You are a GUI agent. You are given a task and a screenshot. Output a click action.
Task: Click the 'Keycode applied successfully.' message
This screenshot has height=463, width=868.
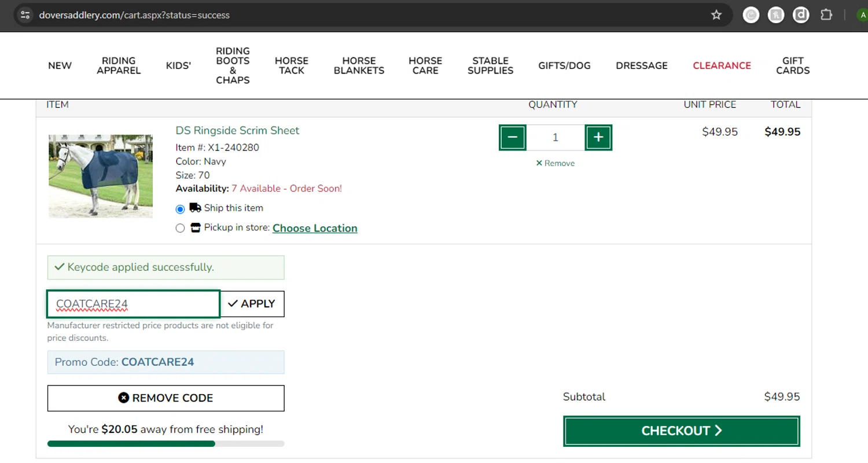point(165,267)
